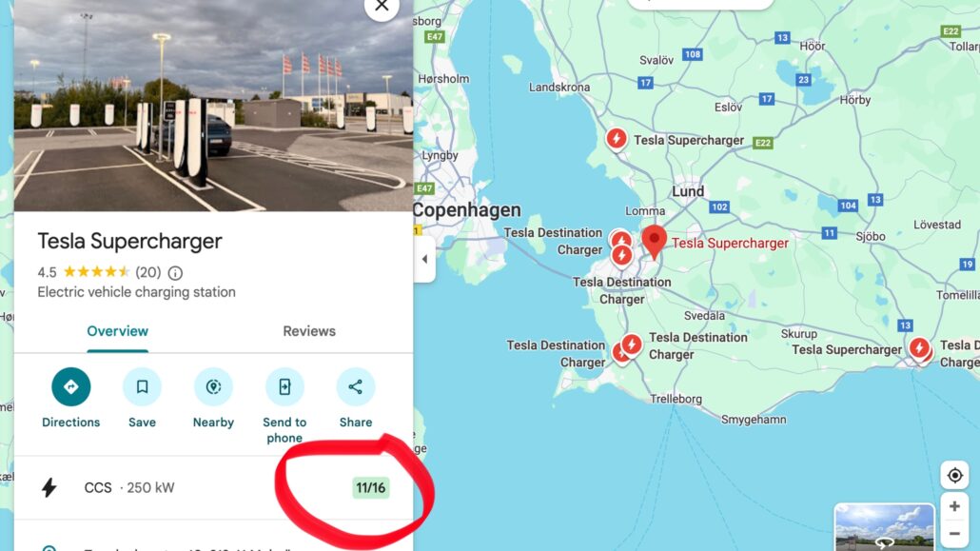Zoom in on the map
This screenshot has height=551, width=980.
pyautogui.click(x=954, y=506)
